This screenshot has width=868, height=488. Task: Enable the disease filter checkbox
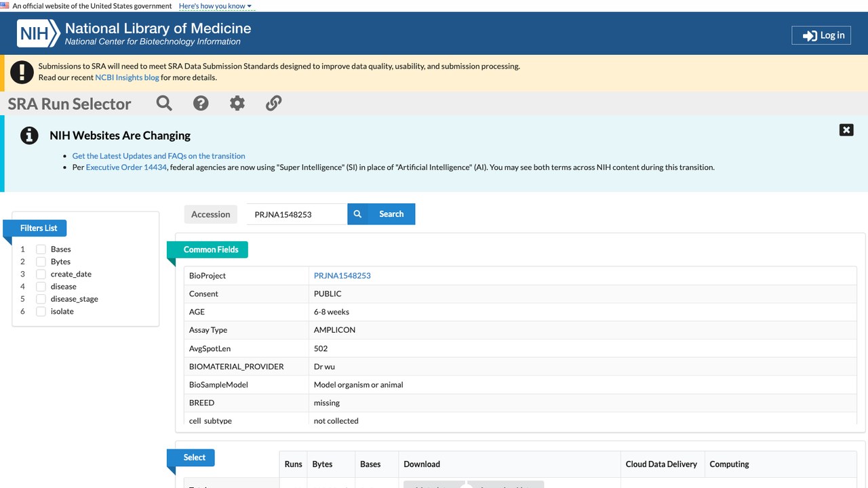point(41,287)
